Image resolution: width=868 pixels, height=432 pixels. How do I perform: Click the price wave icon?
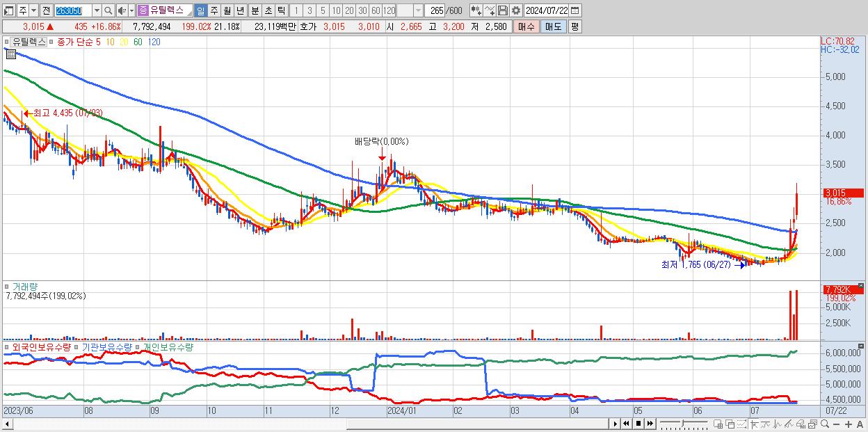click(778, 424)
